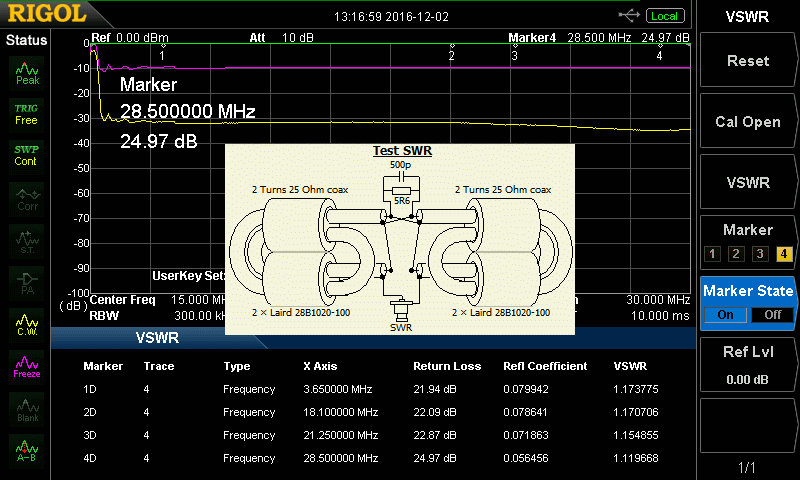Select marker 2 in Marker softkey

coord(735,254)
